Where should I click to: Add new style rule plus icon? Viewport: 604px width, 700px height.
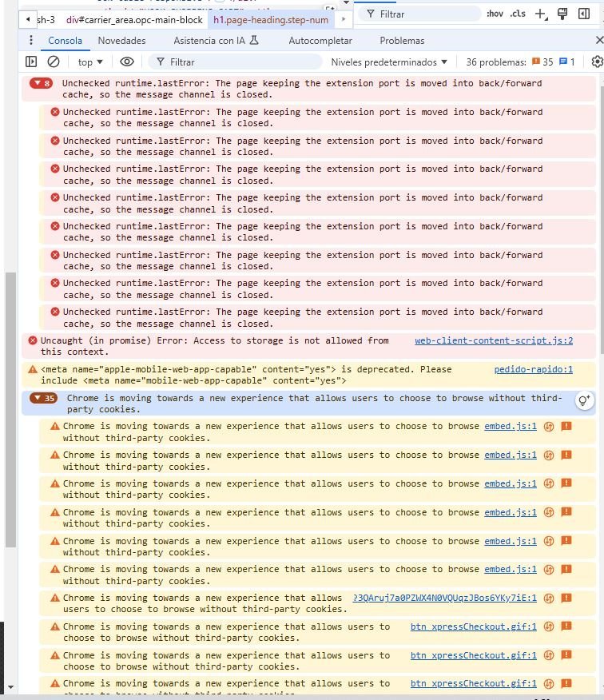(541, 14)
